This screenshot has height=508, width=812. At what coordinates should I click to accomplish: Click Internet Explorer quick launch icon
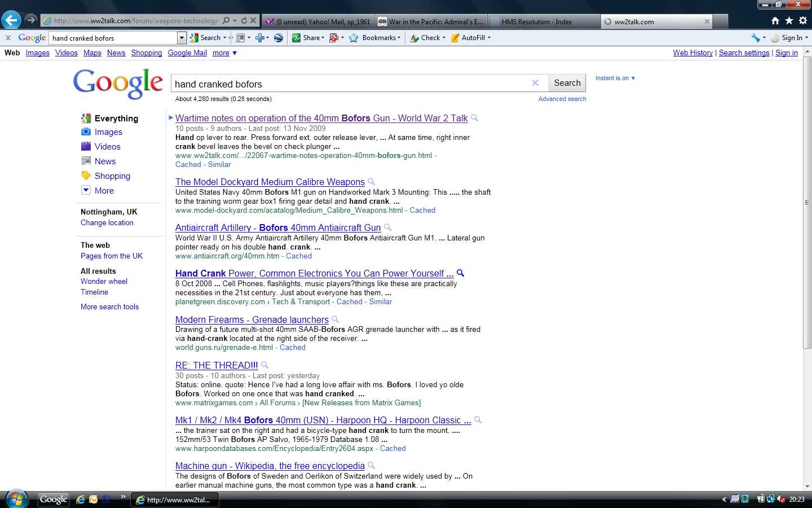(x=81, y=500)
